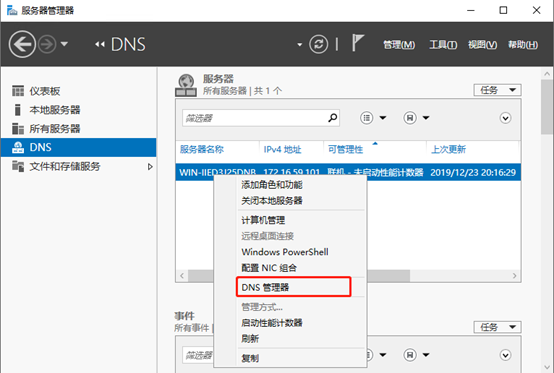554x373 pixels.
Task: Click the 仪表板 dashboard icon
Action: 18,91
